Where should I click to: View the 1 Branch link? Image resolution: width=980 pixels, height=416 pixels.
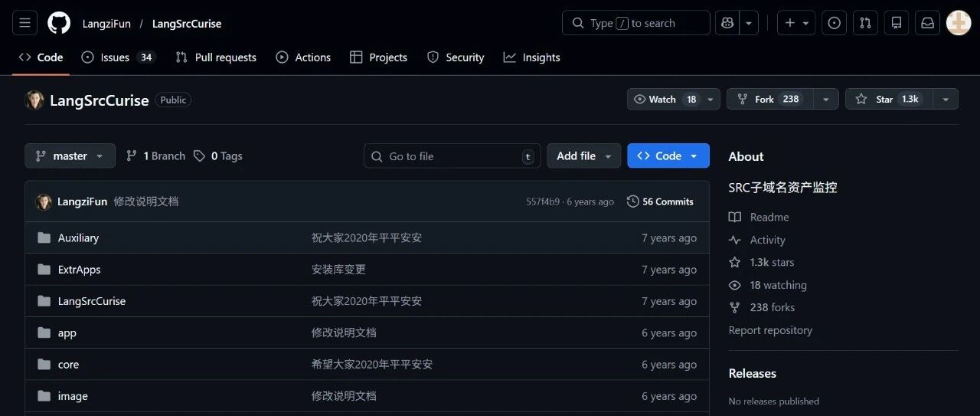tap(155, 156)
